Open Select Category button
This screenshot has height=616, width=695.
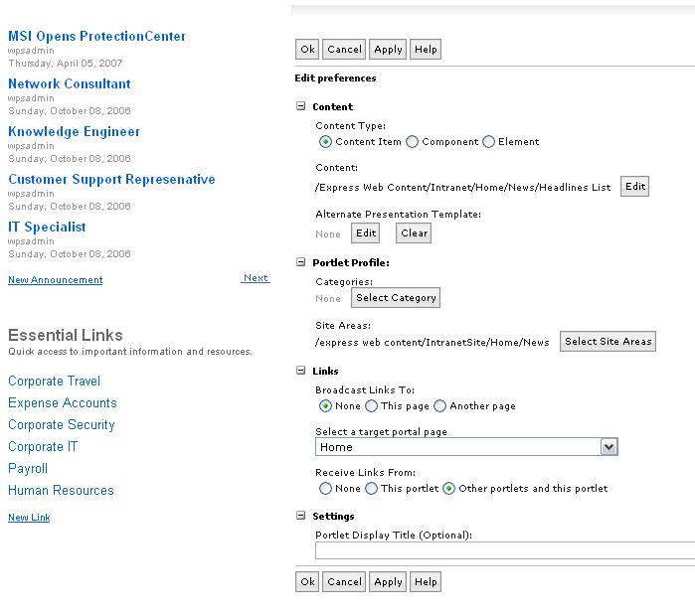(396, 298)
